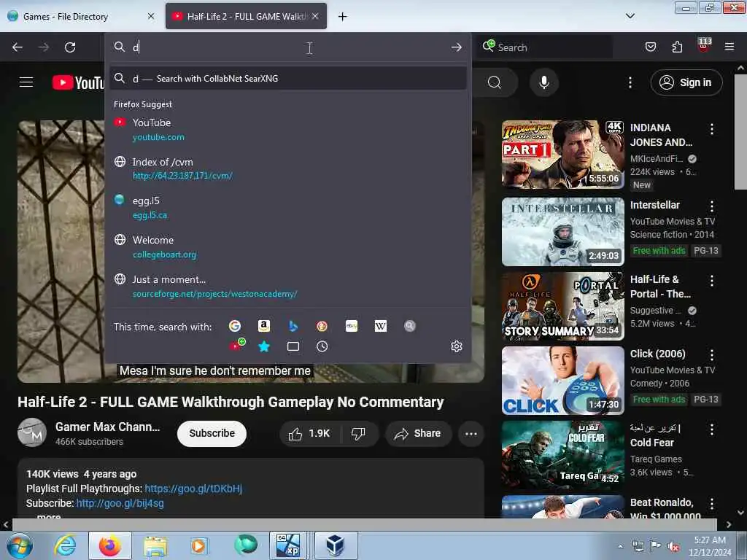Open search settings gear in URL dropdown
The image size is (747, 560).
click(x=457, y=346)
